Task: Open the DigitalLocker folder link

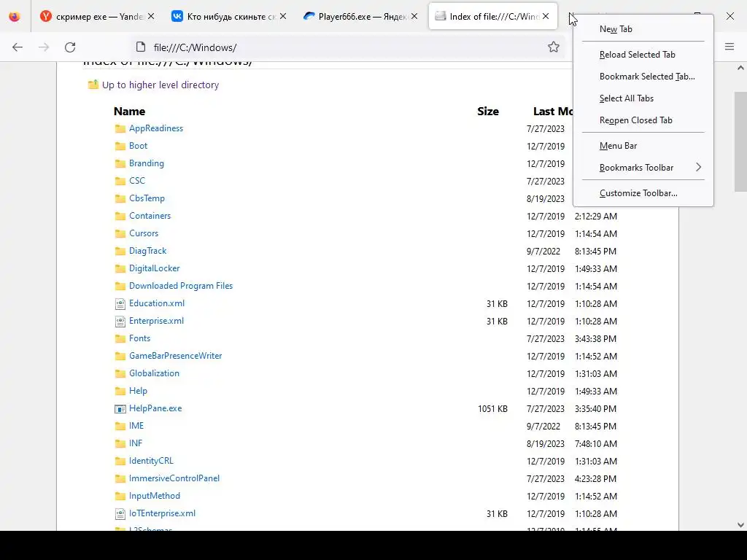Action: click(x=155, y=268)
